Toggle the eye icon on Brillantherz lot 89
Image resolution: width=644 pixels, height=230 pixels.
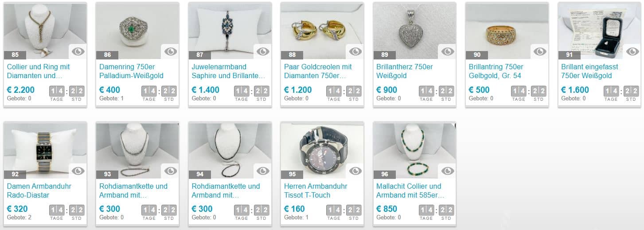click(448, 52)
